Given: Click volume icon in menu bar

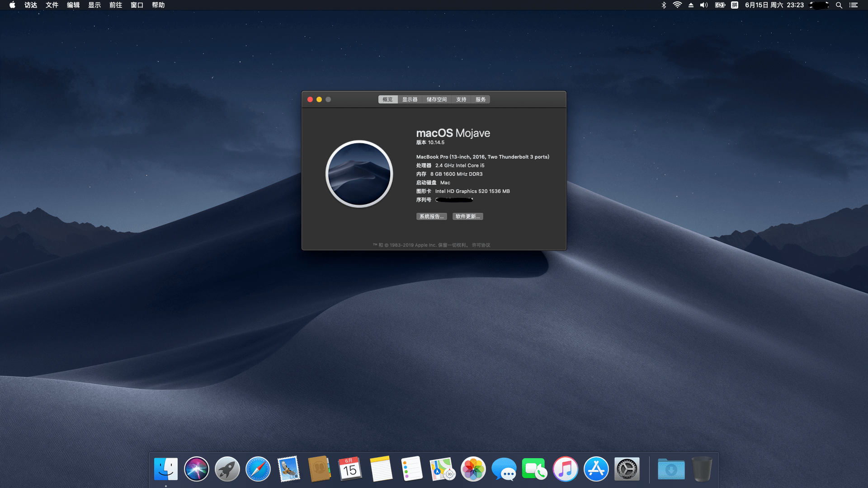Looking at the screenshot, I should 704,5.
